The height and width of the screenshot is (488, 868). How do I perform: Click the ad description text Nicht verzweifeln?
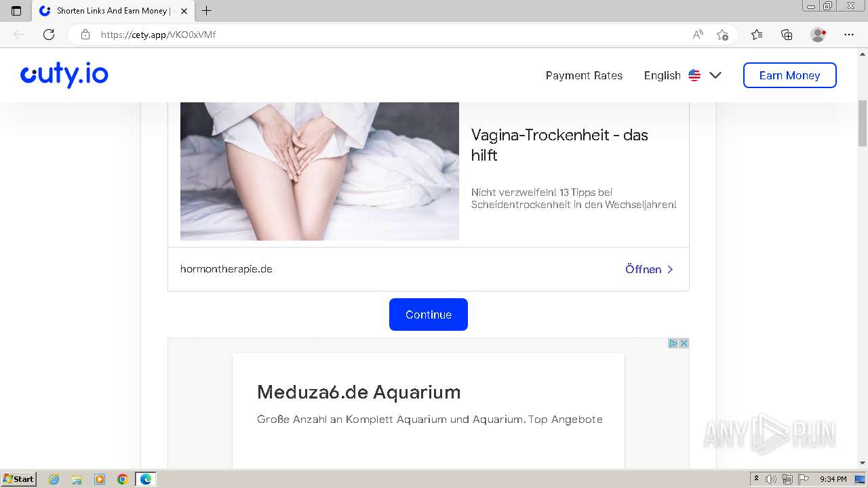coord(574,199)
